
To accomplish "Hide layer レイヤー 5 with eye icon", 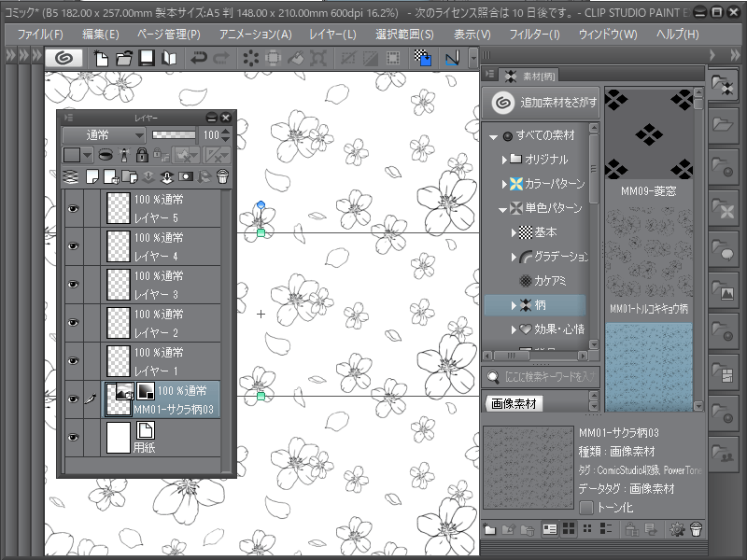I will click(x=73, y=208).
